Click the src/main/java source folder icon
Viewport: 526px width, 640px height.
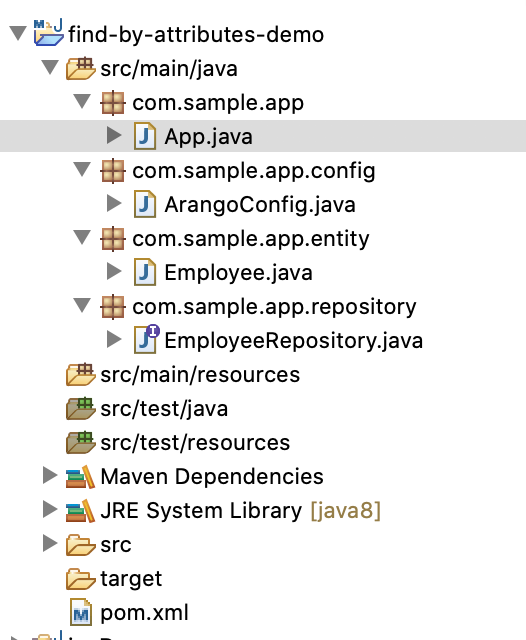[80, 68]
